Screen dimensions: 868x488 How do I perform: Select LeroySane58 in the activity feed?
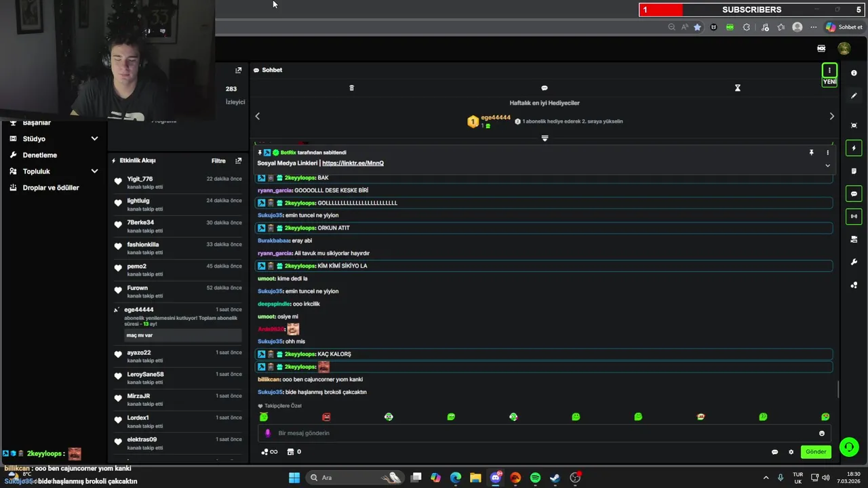pyautogui.click(x=145, y=374)
